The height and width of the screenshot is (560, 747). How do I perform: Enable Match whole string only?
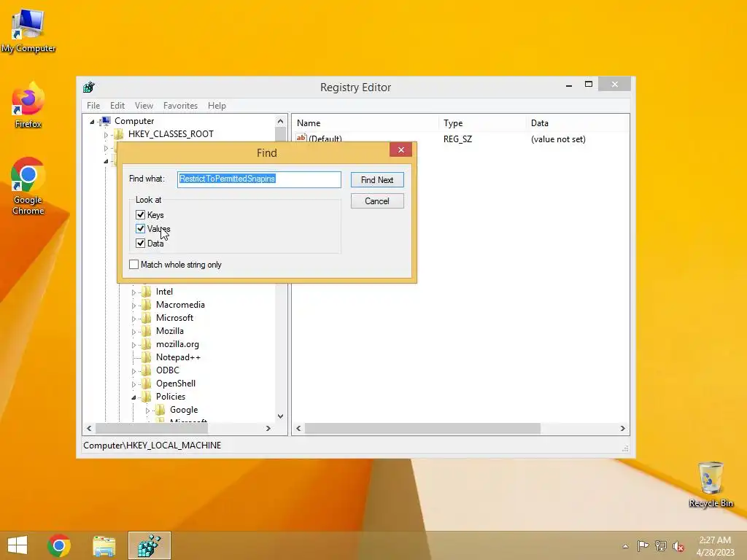[x=134, y=264]
